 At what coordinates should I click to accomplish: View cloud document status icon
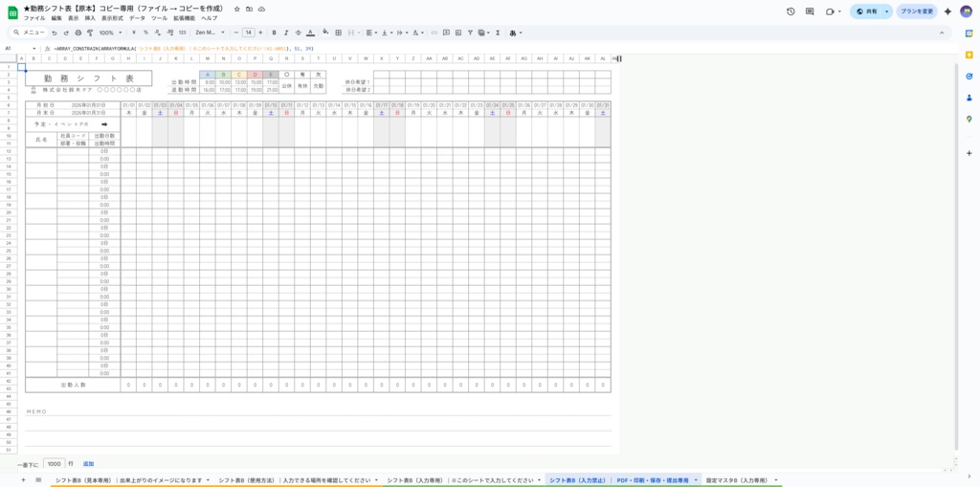pos(261,10)
